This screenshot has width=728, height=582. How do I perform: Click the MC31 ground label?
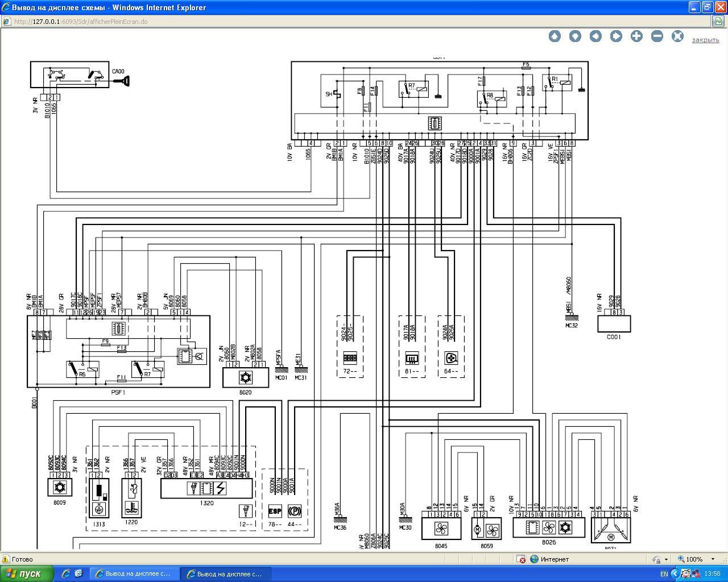tap(301, 377)
